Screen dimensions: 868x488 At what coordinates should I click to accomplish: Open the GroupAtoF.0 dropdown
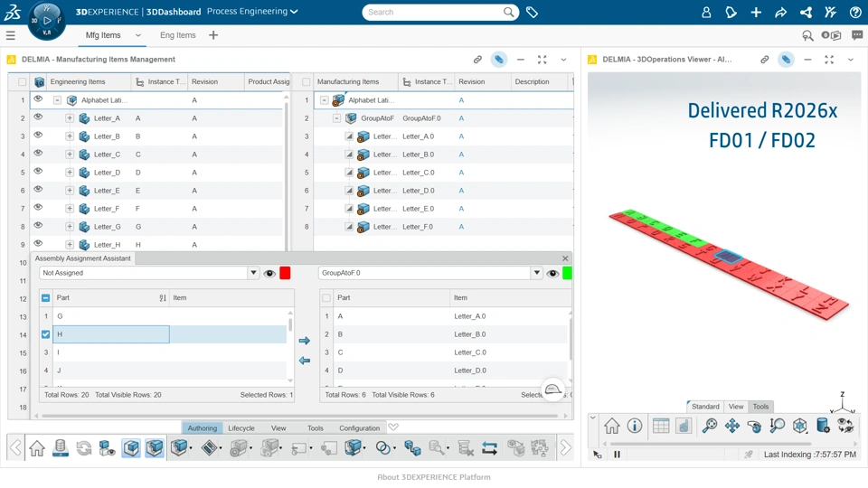tap(536, 273)
